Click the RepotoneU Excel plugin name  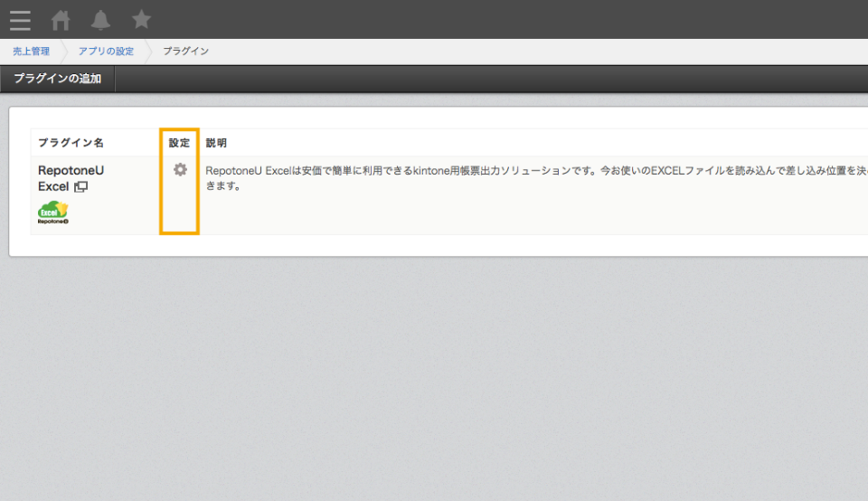pos(71,178)
